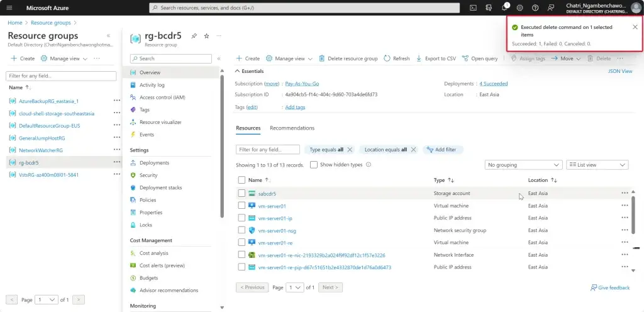Open the No grouping dropdown
The width and height of the screenshot is (644, 312).
[x=523, y=165]
